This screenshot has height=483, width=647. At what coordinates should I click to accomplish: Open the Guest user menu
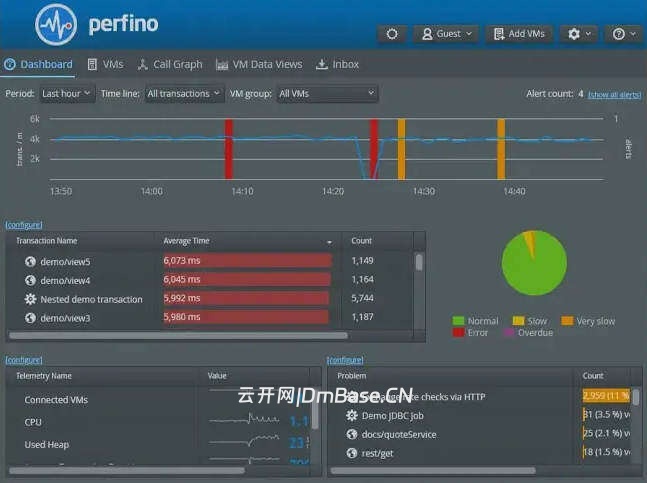tap(447, 34)
